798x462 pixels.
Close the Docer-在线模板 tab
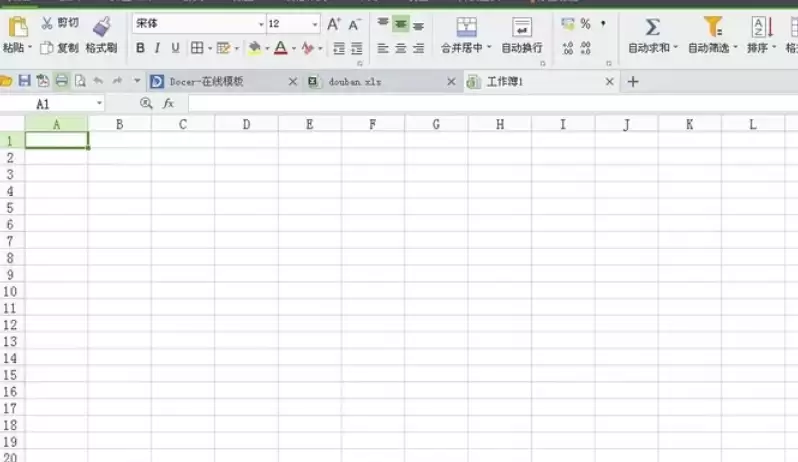click(292, 81)
